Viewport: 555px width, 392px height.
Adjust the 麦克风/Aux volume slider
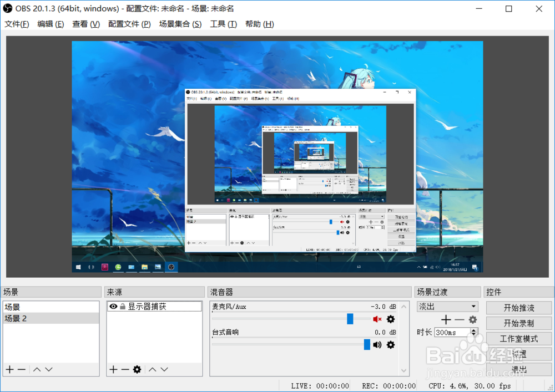coord(350,319)
